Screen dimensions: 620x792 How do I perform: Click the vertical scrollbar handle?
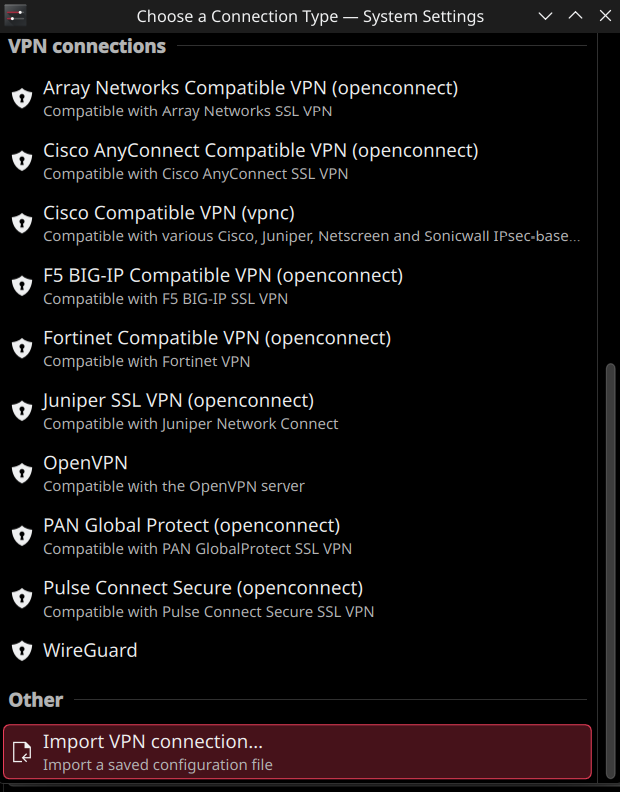[610, 571]
